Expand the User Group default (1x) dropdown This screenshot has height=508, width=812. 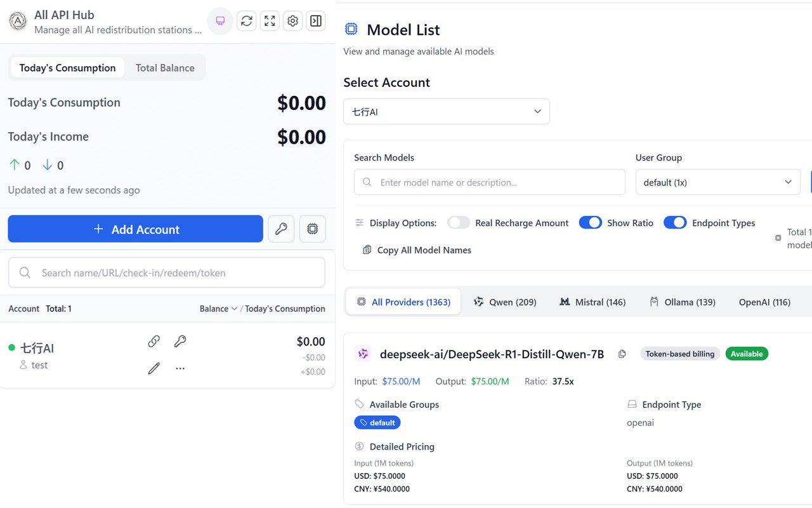point(717,182)
